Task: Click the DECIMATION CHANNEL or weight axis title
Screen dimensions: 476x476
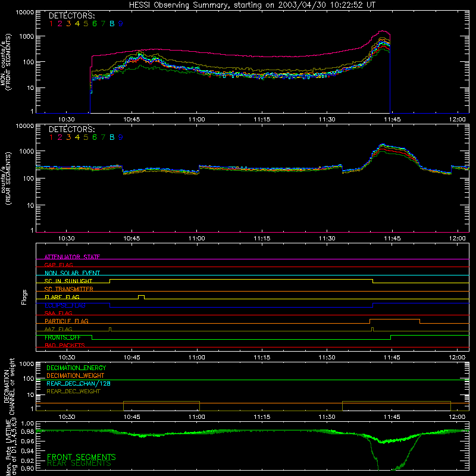Action: [x=9, y=386]
